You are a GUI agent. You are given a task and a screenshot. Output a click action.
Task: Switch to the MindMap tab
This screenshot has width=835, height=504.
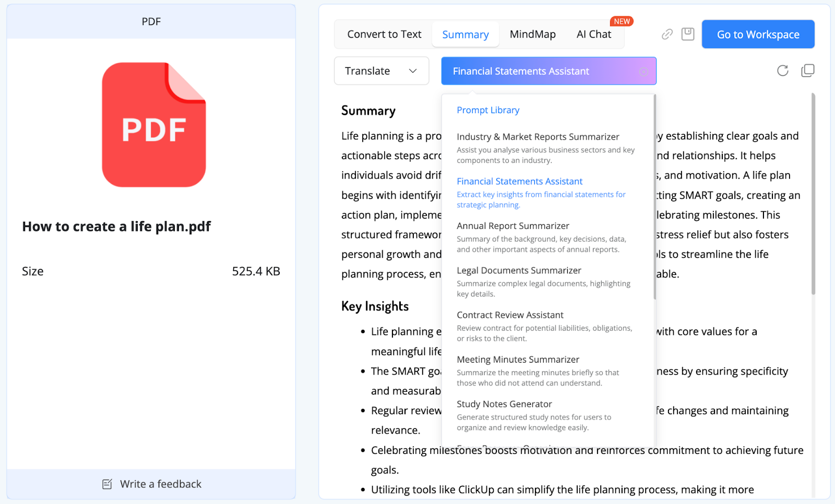tap(532, 34)
